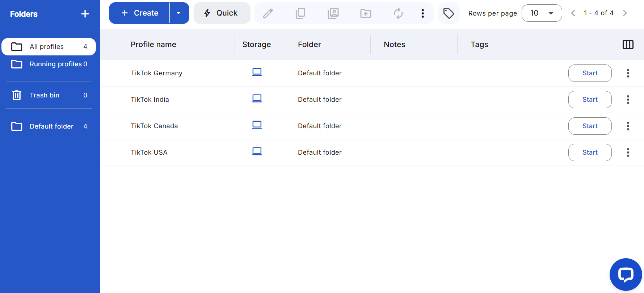Select the TikTok Germany profile name
This screenshot has width=644, height=293.
pyautogui.click(x=157, y=73)
